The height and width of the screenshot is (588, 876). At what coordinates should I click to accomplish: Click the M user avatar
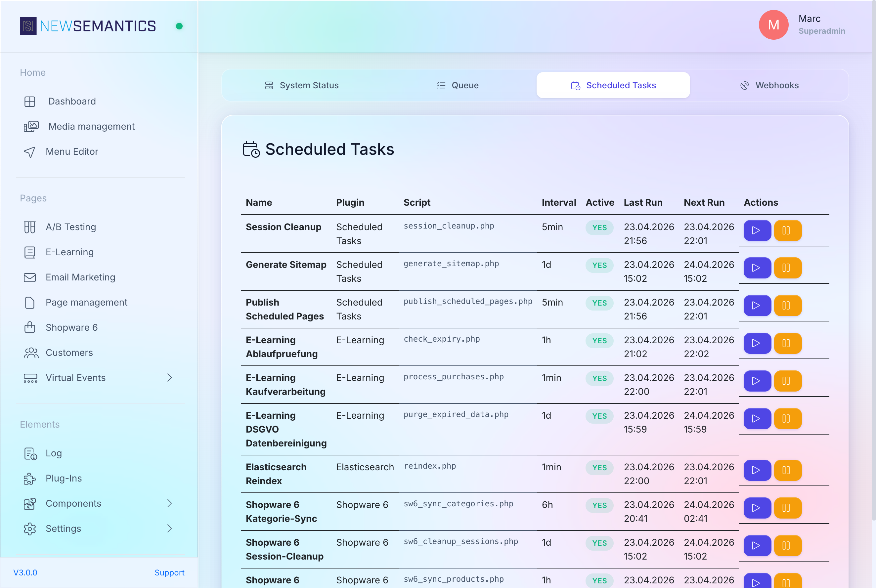pyautogui.click(x=773, y=25)
